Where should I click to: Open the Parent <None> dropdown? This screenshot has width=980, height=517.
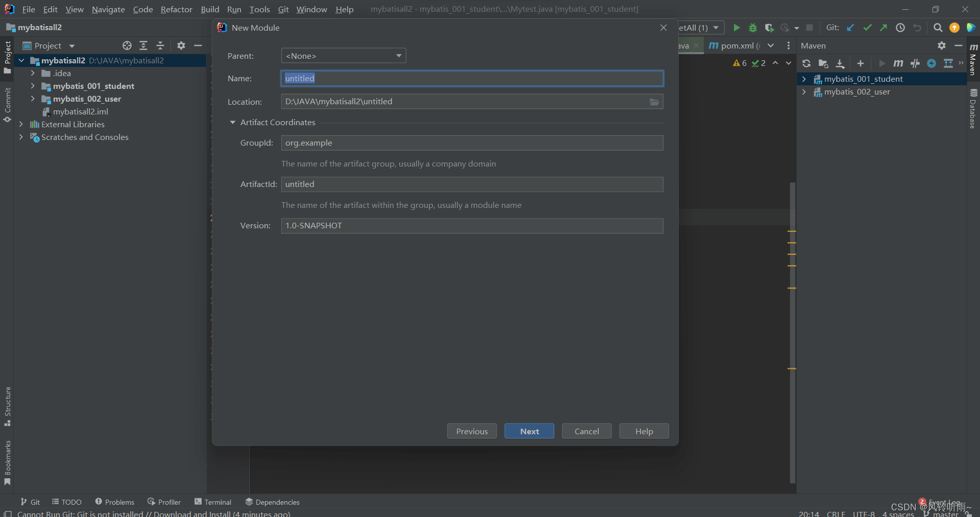(344, 56)
